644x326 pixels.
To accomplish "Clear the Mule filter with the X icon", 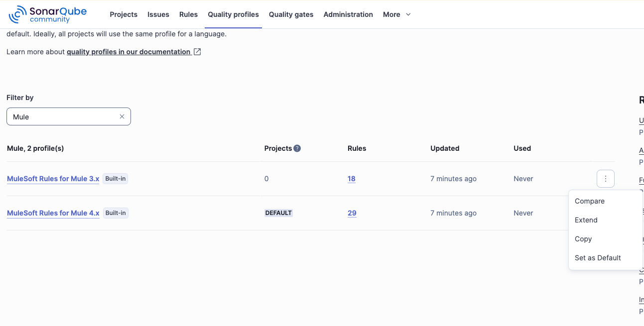I will (122, 116).
